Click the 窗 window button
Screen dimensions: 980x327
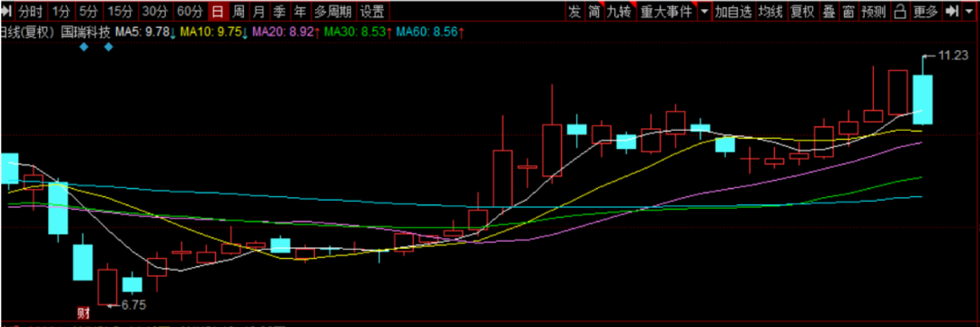848,11
